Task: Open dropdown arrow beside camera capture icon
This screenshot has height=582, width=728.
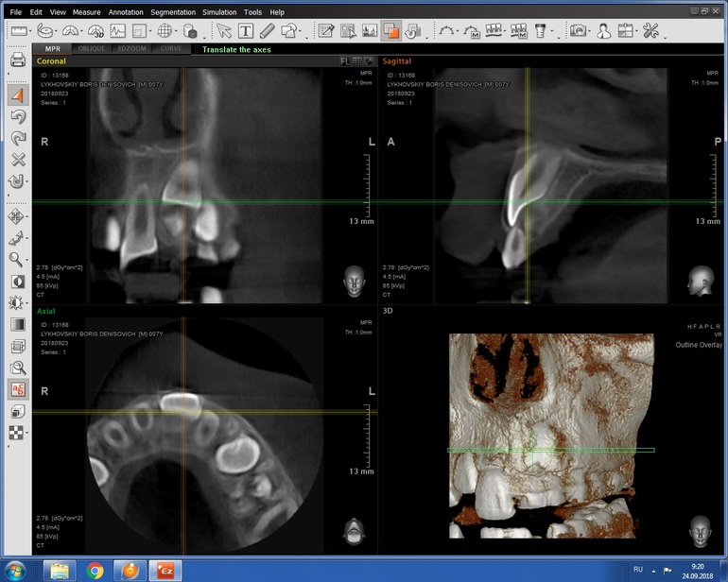Action: point(591,31)
